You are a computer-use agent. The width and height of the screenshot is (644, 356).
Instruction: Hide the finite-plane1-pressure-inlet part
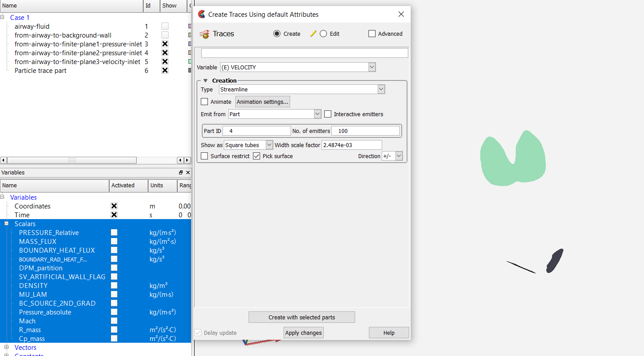(x=165, y=44)
